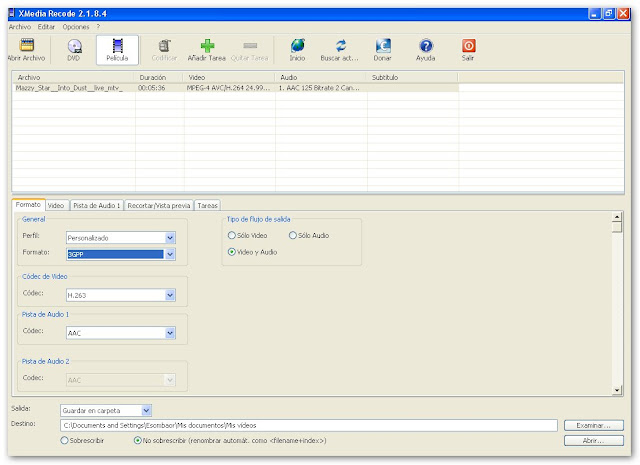Expand the Perfil dropdown

pos(170,238)
